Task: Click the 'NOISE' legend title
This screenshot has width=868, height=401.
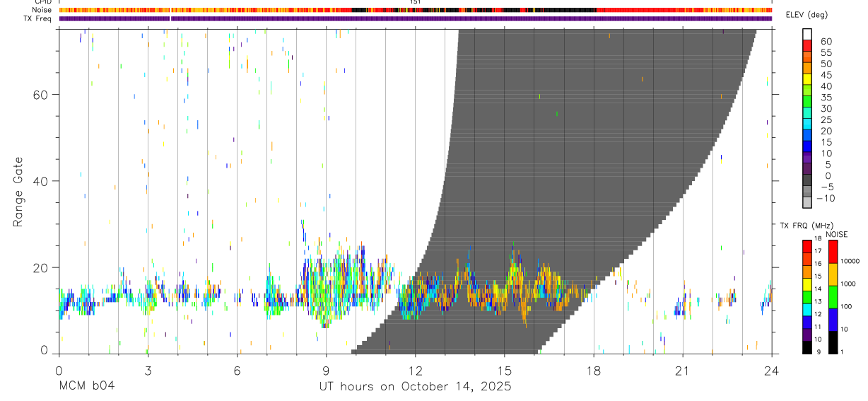Action: pyautogui.click(x=837, y=234)
